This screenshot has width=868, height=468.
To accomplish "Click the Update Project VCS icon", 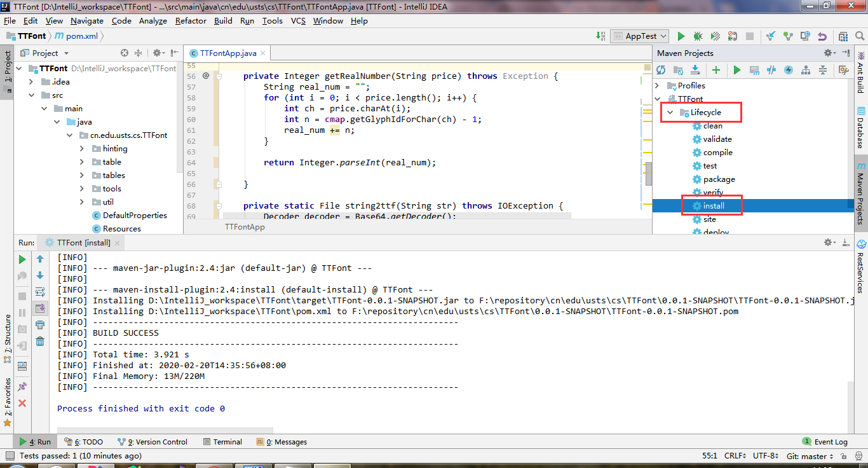I will point(771,36).
